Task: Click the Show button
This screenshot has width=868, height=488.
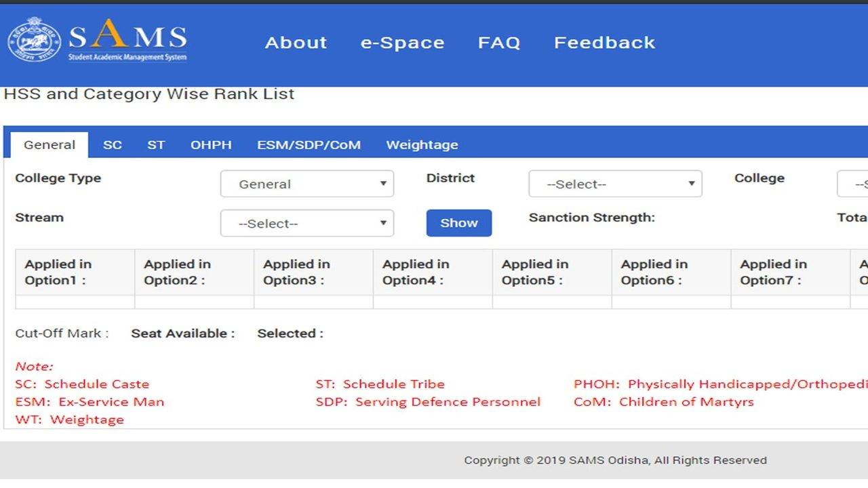Action: click(459, 223)
